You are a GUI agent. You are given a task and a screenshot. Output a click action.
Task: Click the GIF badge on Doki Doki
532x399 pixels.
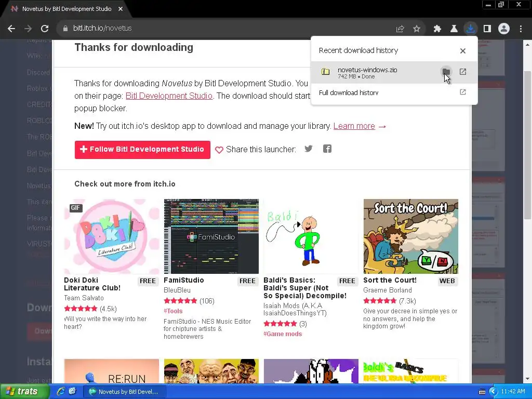coord(76,208)
